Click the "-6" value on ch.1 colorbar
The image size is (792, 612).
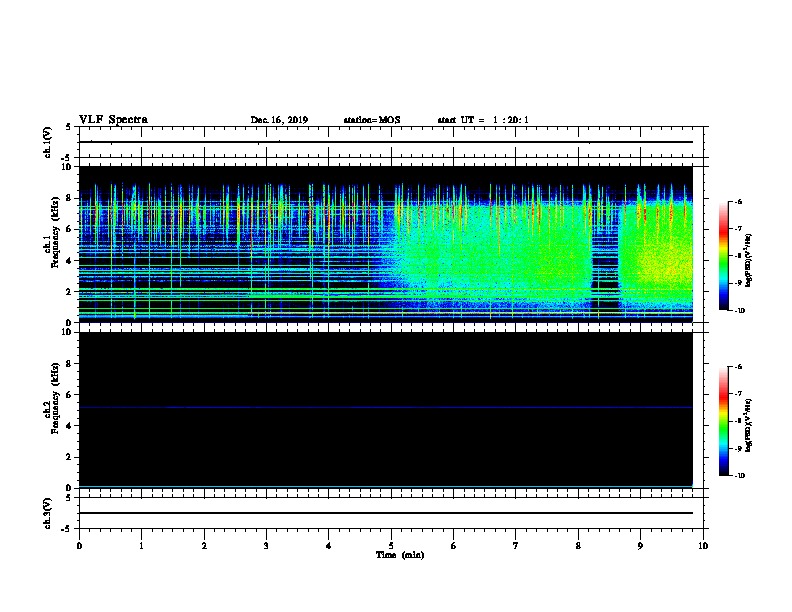pos(738,202)
